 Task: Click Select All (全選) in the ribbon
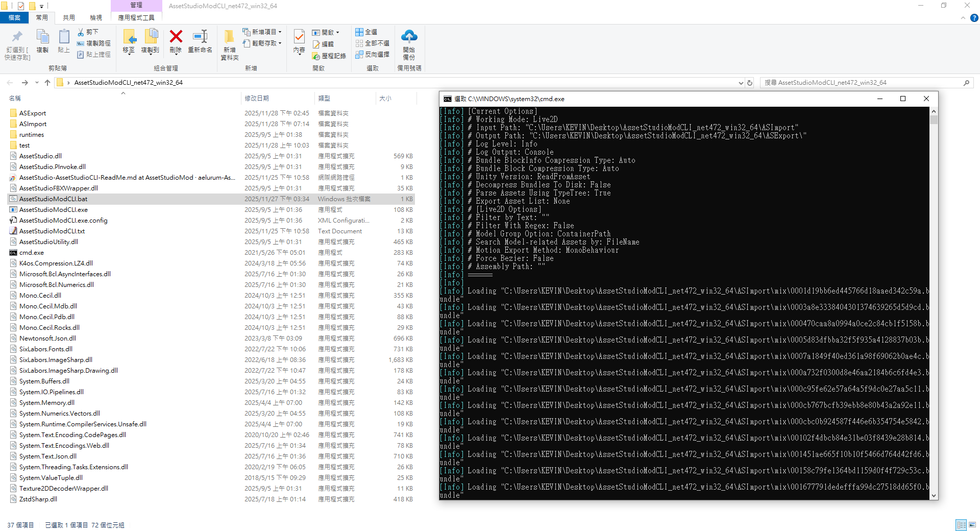pyautogui.click(x=366, y=32)
